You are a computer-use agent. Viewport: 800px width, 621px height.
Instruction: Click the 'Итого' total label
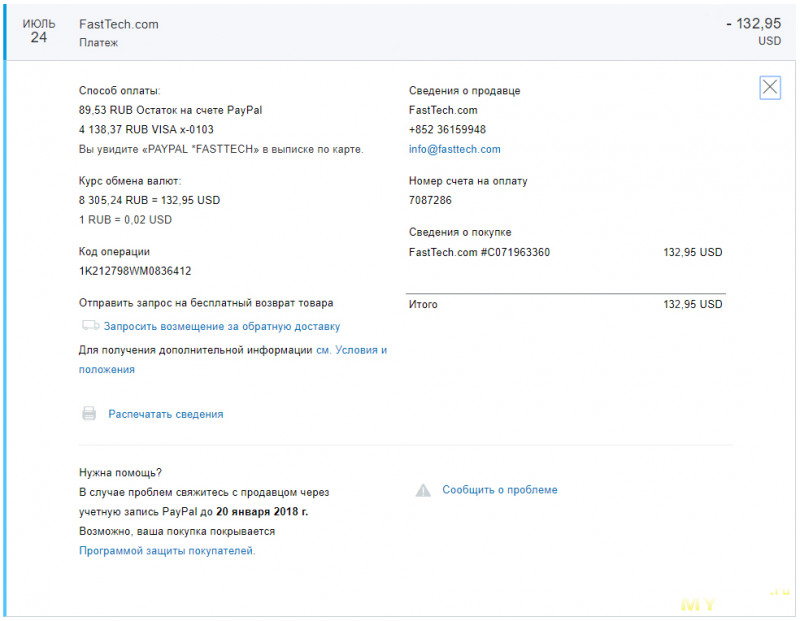coord(423,304)
